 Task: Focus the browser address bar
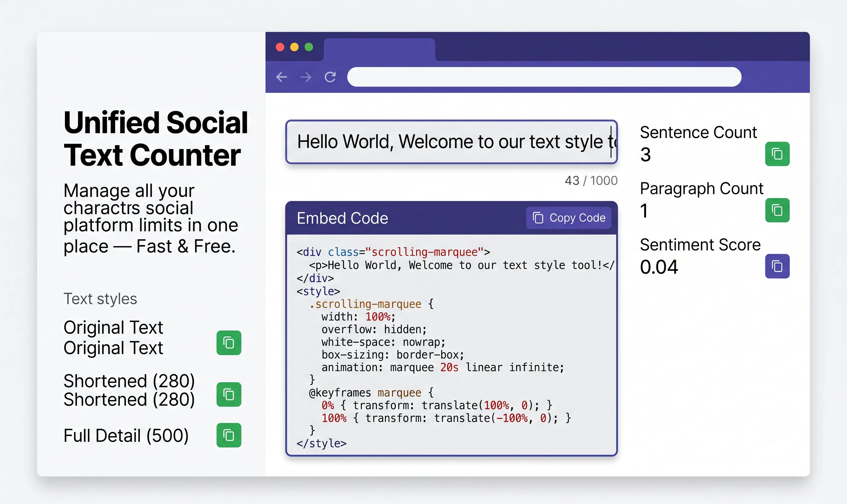pyautogui.click(x=544, y=77)
